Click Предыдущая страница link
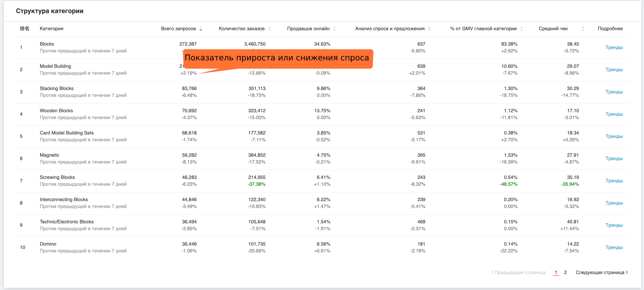644x290 pixels. click(518, 272)
